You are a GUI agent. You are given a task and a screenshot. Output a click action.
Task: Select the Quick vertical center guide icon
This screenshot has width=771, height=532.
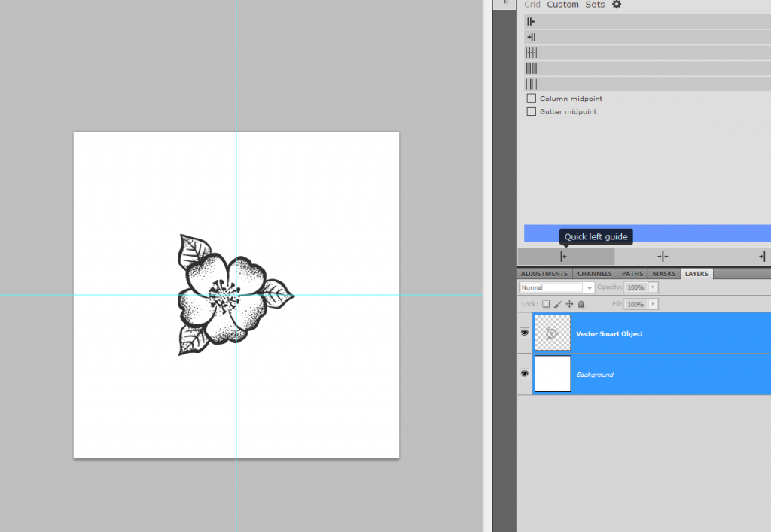663,257
